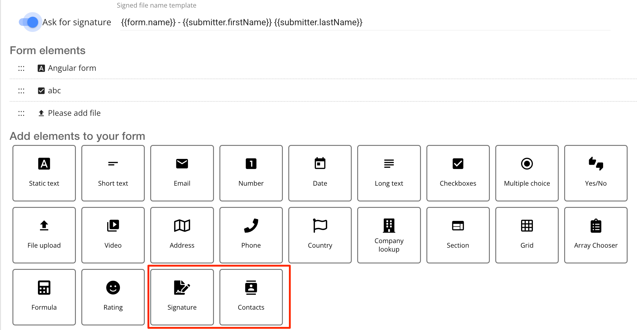The image size is (644, 330).
Task: Select the abc checkbox form element
Action: (54, 91)
